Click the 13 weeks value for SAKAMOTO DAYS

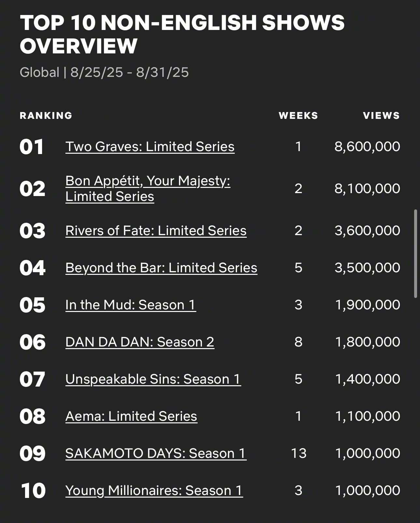(x=299, y=454)
